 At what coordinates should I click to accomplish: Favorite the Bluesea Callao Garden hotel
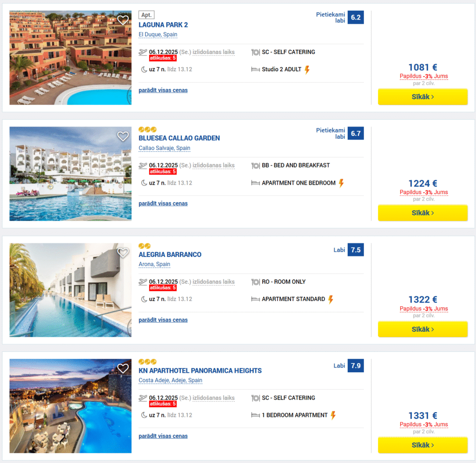[x=123, y=136]
